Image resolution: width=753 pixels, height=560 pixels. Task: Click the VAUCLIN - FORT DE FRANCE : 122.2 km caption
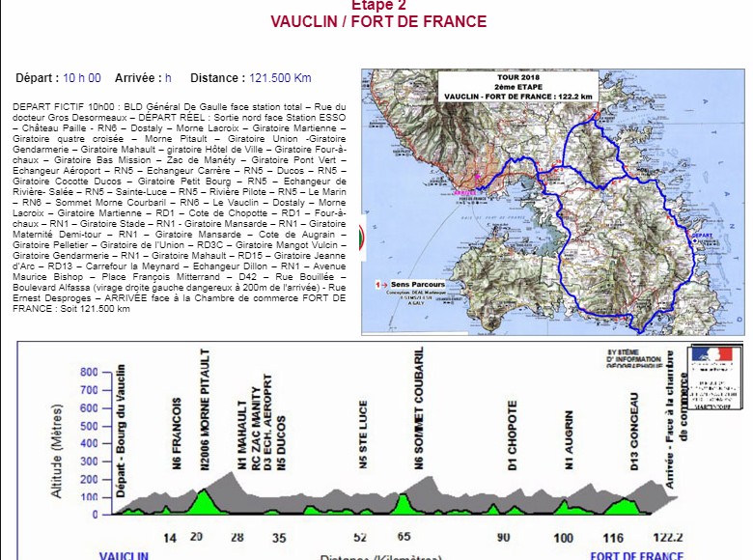pos(518,97)
